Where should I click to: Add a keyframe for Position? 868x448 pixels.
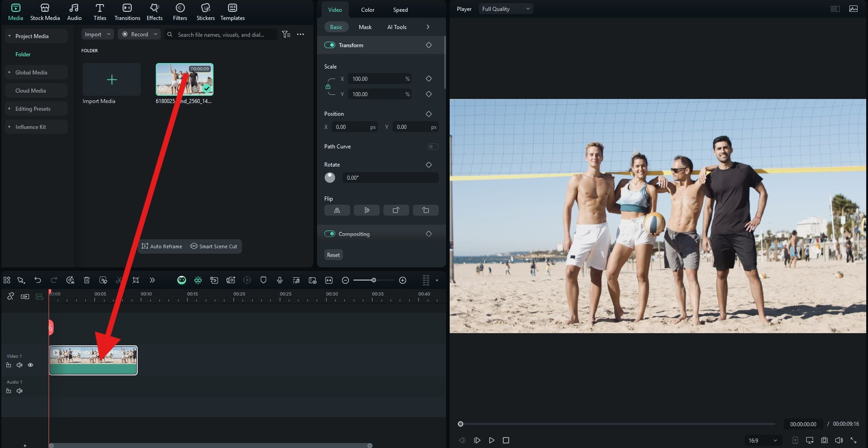tap(428, 113)
